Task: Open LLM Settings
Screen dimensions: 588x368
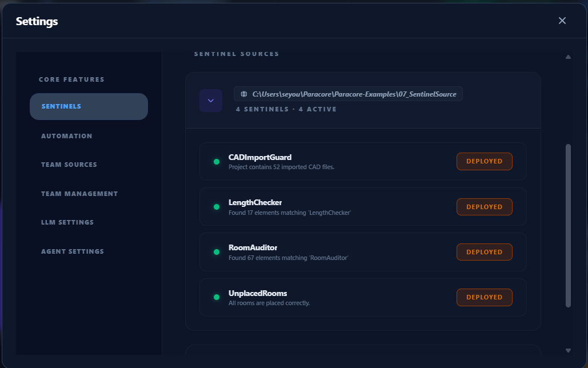Action: click(x=67, y=222)
